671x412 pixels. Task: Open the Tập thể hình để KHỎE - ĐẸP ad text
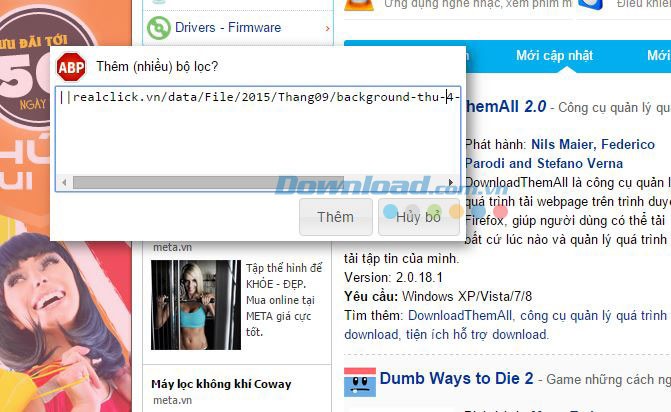[284, 276]
